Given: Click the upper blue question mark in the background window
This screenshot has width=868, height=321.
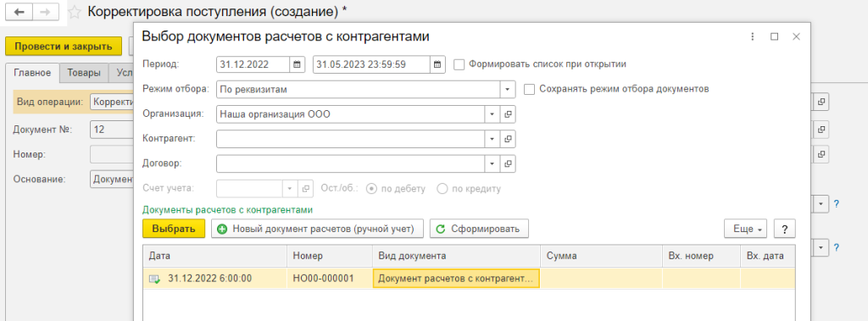Looking at the screenshot, I should [837, 204].
